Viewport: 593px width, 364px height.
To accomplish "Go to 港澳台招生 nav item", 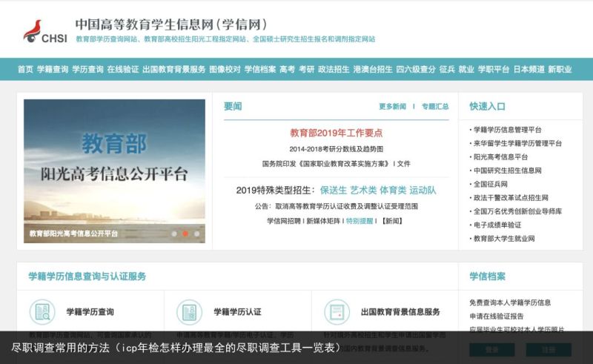I will pyautogui.click(x=373, y=69).
